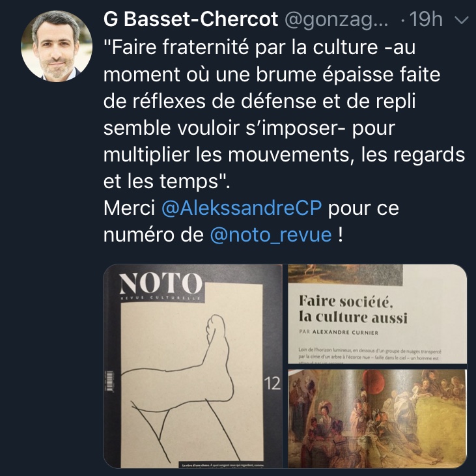Click the 'Revue Culturelle' subtitle under NOTO

pyautogui.click(x=161, y=298)
